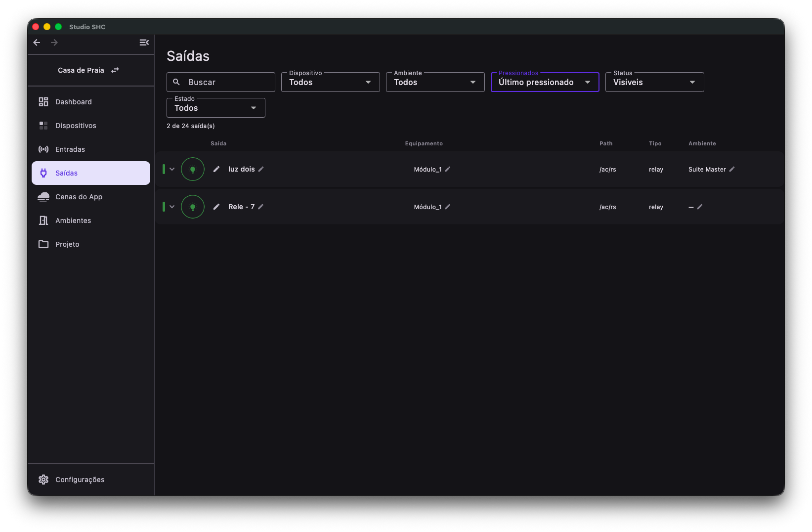Click bold pencil icon before luz dois

pos(216,169)
